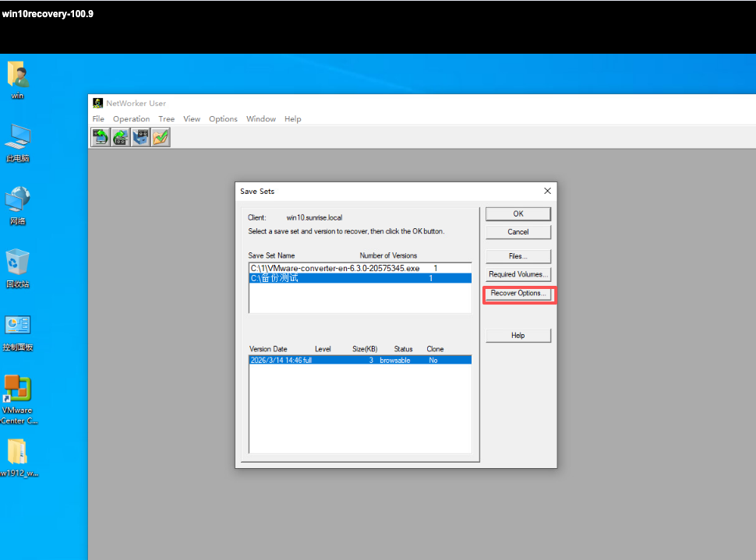This screenshot has height=560, width=756.
Task: Select save set C:\1\VMware-converter-en-6.3.0-20575345.exe
Action: 360,268
